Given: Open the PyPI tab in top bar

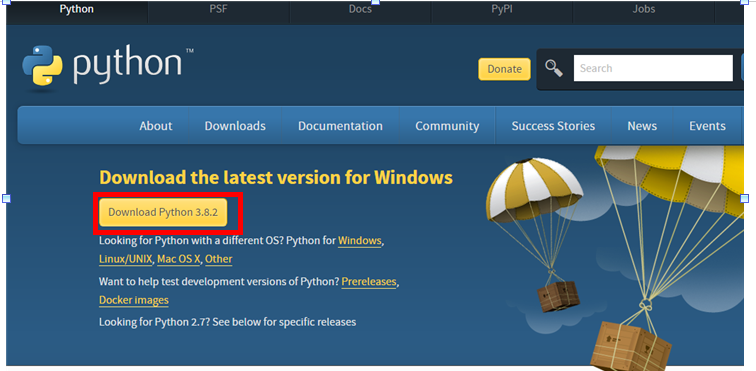Looking at the screenshot, I should 502,9.
